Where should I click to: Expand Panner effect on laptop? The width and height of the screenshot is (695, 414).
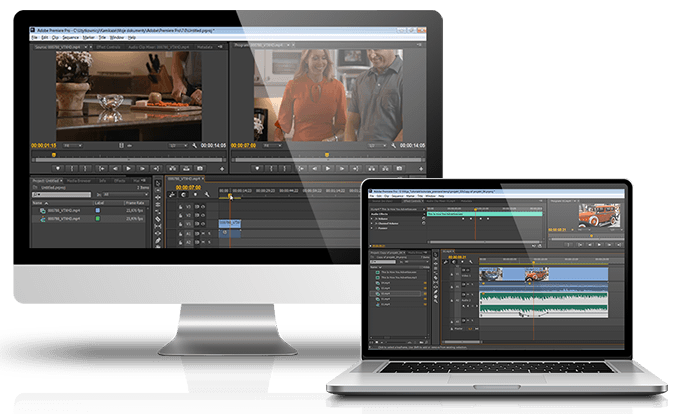[371, 228]
